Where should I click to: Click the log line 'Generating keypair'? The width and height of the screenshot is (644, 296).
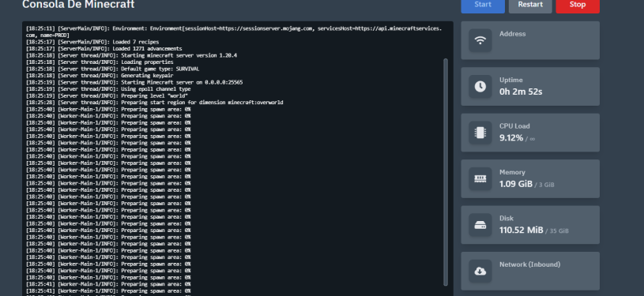coord(100,76)
